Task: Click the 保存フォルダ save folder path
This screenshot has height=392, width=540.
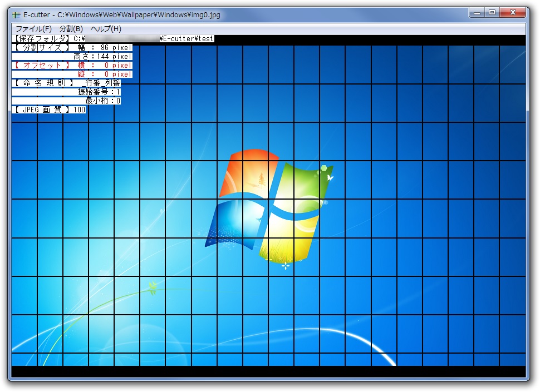Action: tap(111, 38)
